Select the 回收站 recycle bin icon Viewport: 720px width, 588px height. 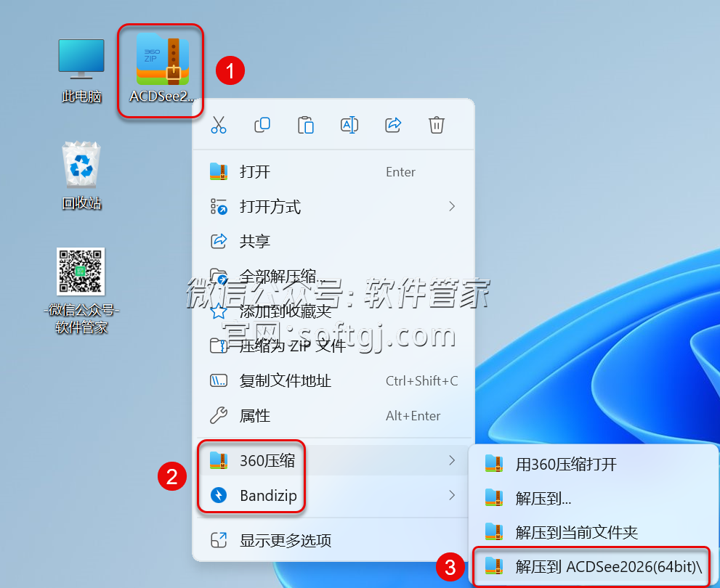point(81,175)
